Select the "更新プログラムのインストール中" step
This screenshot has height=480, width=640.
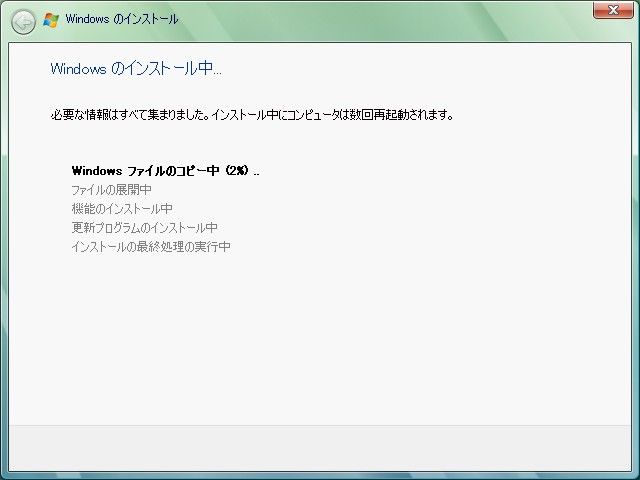(144, 228)
